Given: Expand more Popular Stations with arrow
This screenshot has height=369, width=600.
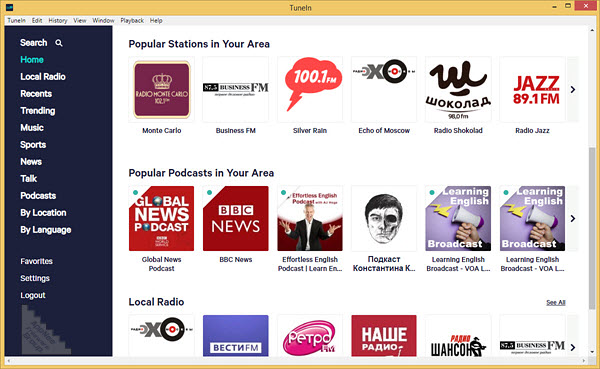Looking at the screenshot, I should click(x=573, y=90).
